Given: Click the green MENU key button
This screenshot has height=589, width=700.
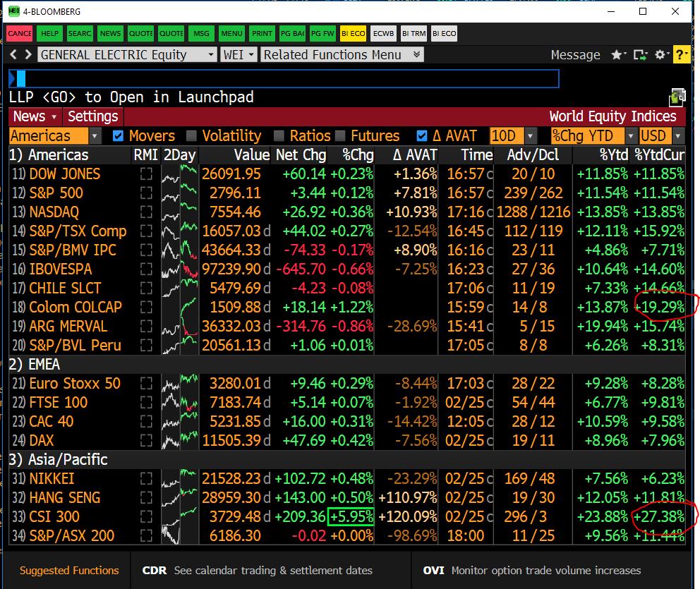Looking at the screenshot, I should [x=231, y=33].
